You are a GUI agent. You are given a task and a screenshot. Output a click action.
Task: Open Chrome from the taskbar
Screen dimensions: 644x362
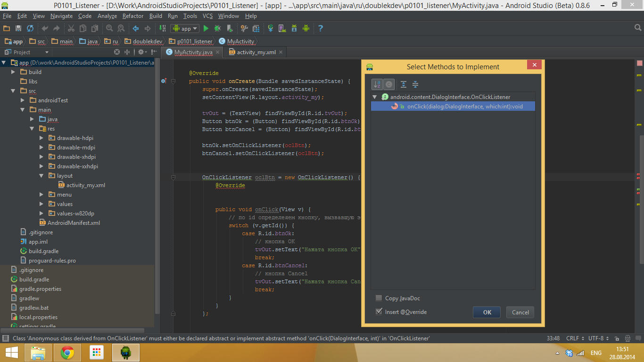pyautogui.click(x=67, y=353)
